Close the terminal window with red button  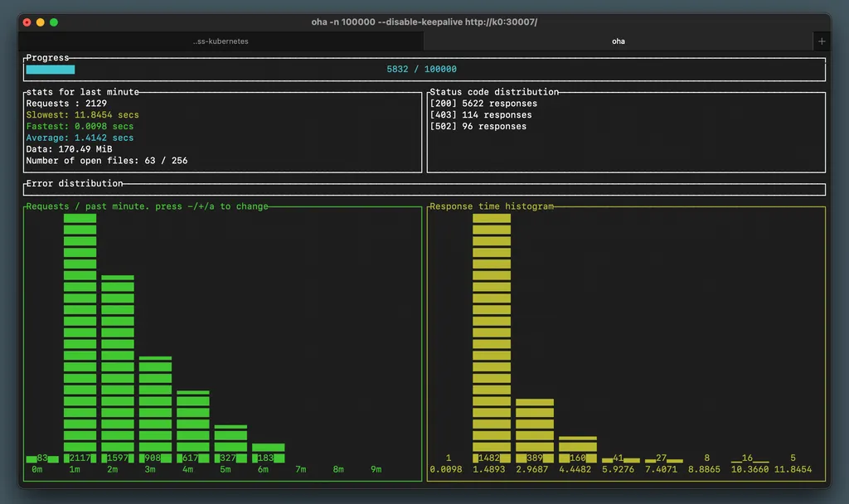pos(27,22)
